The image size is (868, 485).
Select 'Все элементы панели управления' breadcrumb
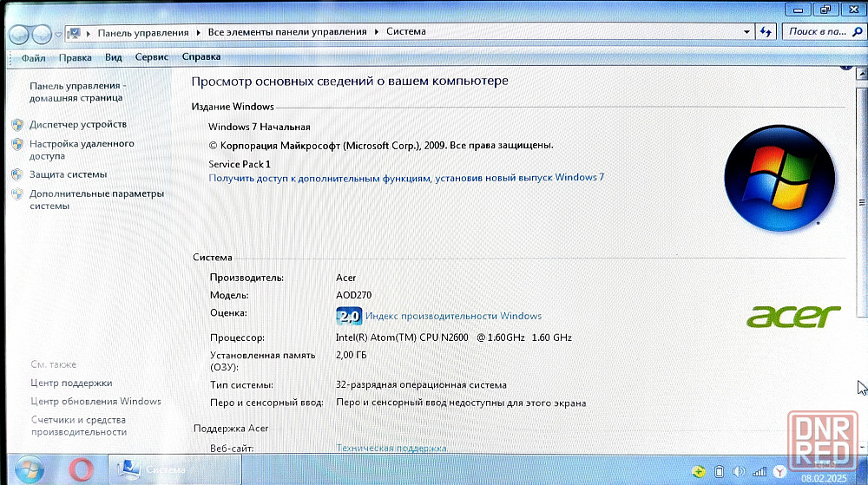tap(287, 32)
